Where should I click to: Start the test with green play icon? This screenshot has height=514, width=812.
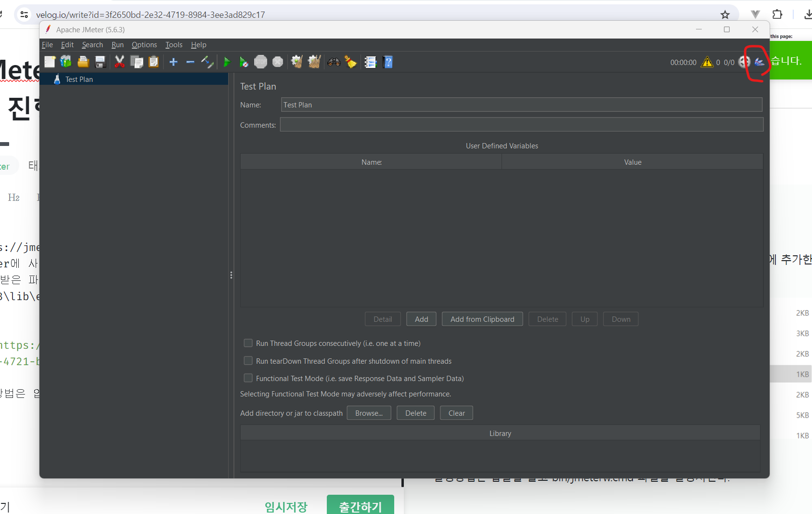pos(227,62)
